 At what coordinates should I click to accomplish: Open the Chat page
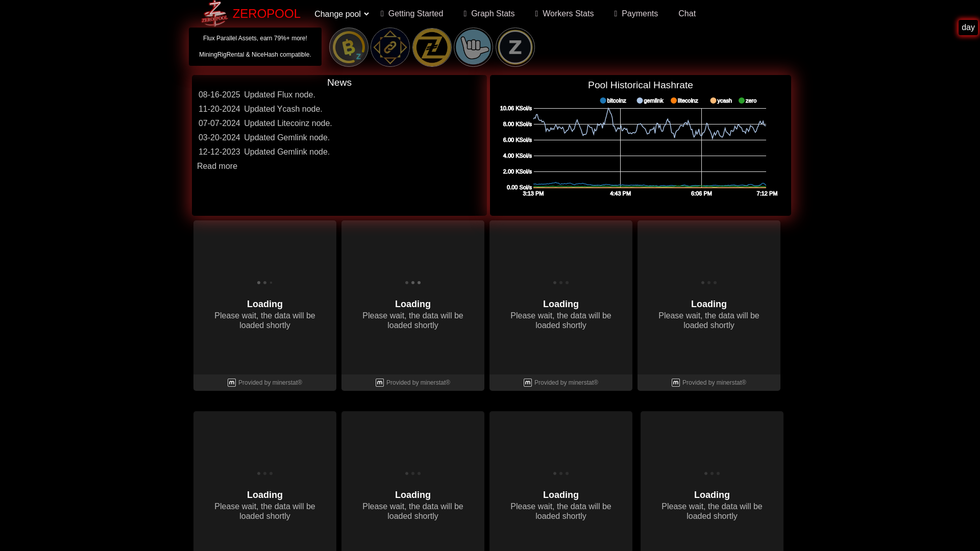click(x=687, y=14)
